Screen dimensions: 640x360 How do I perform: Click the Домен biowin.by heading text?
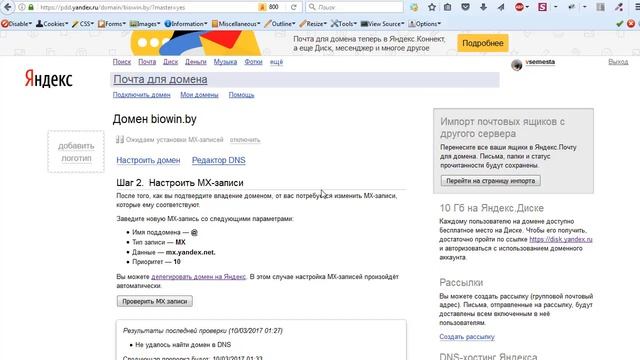pyautogui.click(x=155, y=119)
